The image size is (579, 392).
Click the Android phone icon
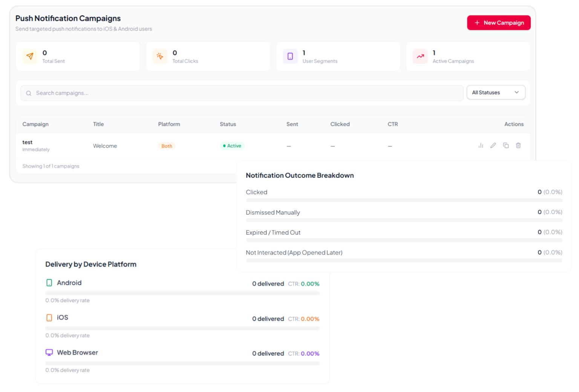[x=49, y=283]
